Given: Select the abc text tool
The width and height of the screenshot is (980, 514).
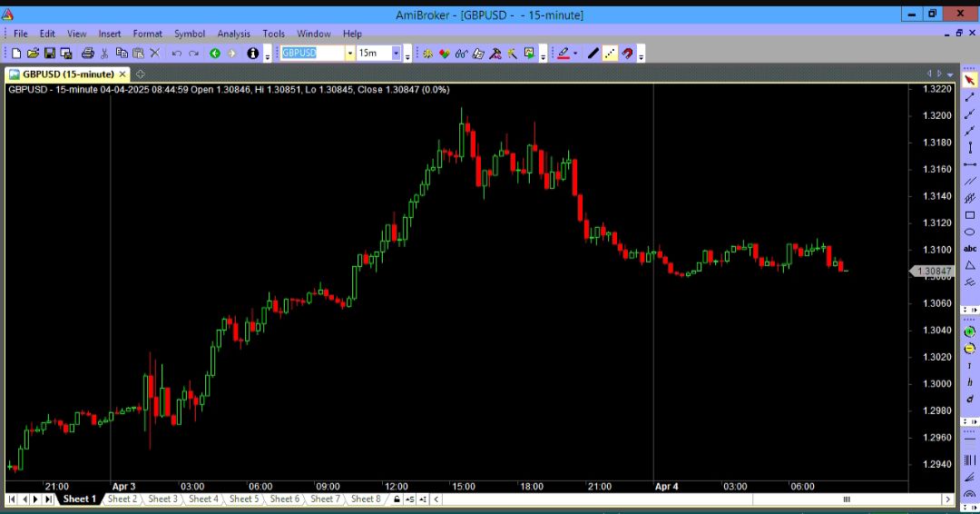Looking at the screenshot, I should pyautogui.click(x=969, y=249).
